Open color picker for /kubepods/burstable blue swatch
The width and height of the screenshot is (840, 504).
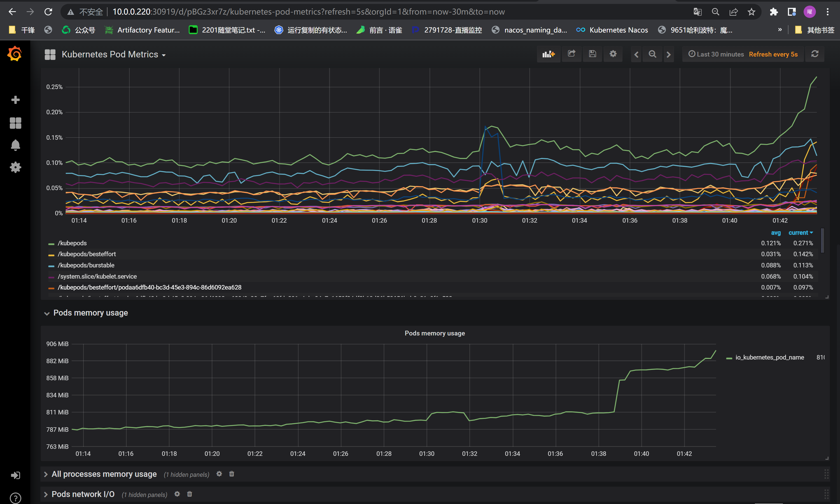(x=51, y=266)
